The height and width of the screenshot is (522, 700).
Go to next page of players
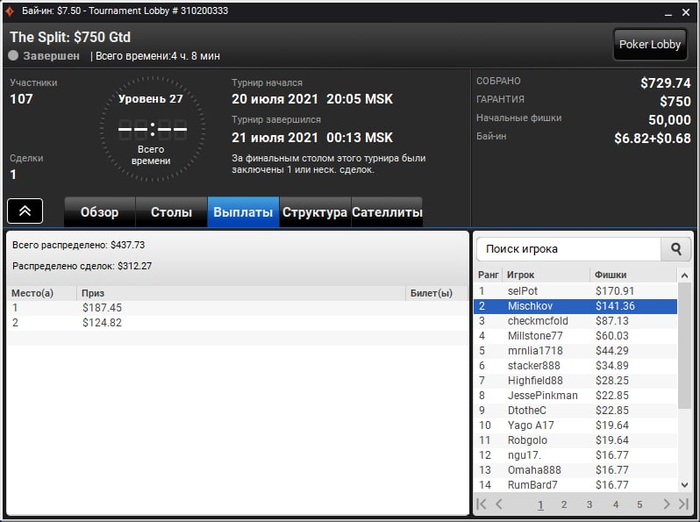[667, 504]
